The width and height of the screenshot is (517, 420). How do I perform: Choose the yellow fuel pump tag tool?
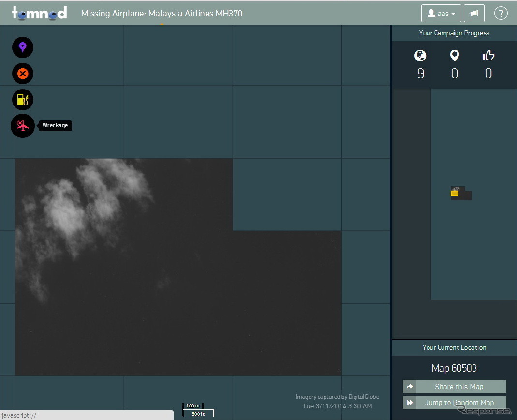pos(23,100)
